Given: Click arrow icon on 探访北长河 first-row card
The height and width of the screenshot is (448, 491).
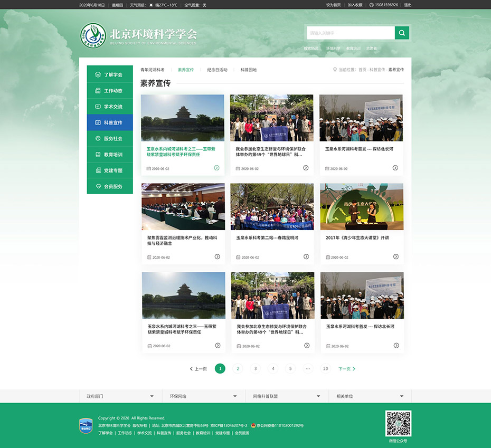Looking at the screenshot, I should 395,168.
